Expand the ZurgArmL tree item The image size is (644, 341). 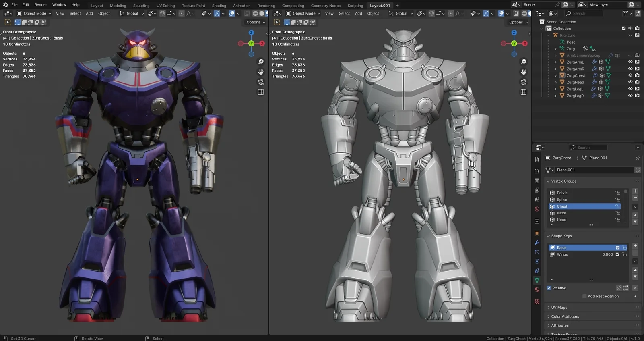click(555, 62)
